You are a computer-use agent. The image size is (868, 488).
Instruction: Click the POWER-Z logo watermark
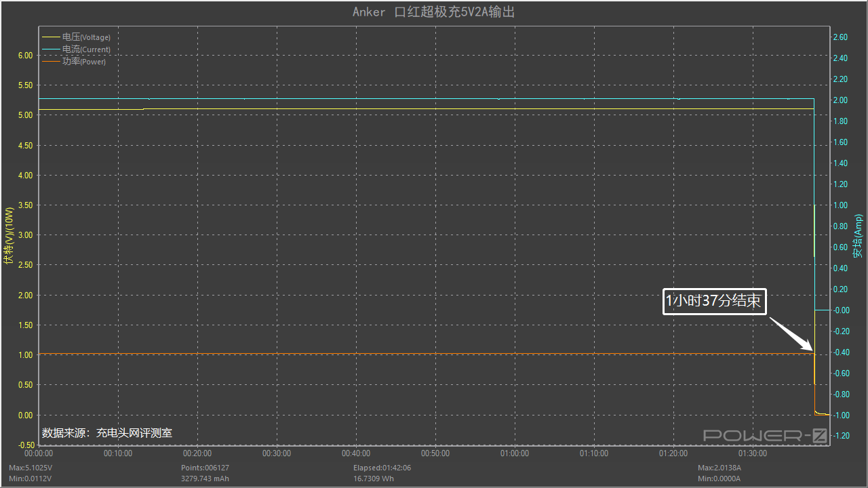click(x=765, y=435)
